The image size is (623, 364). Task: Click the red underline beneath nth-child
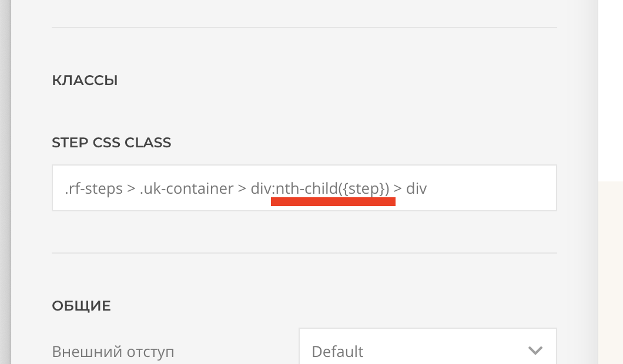click(333, 202)
